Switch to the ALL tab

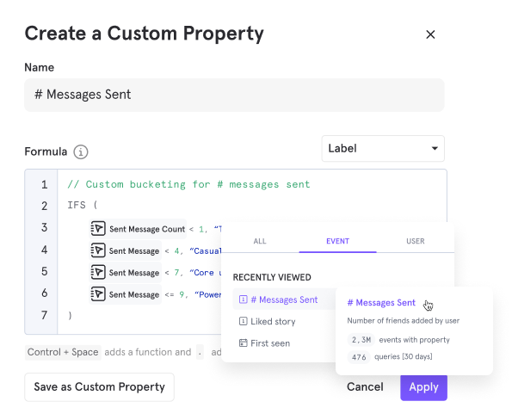260,241
